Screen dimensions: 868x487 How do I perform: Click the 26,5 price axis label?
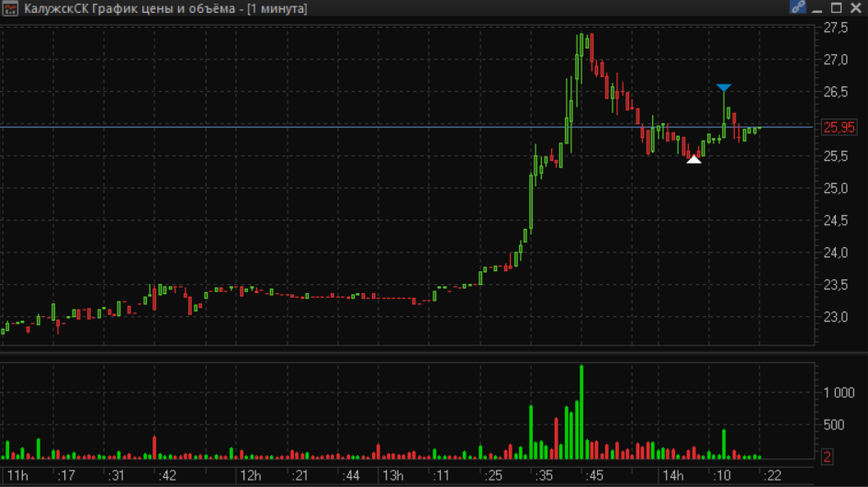click(836, 92)
